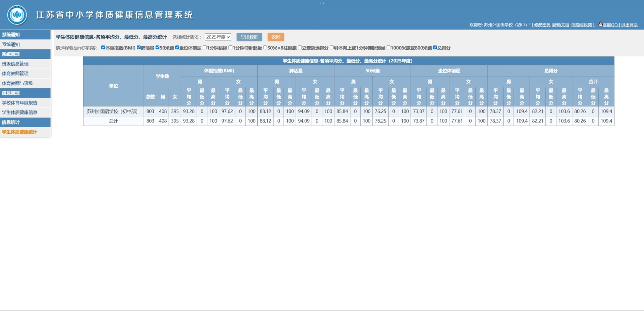Uncheck the 肺活量 checkbox
644x314 pixels.
click(x=139, y=48)
